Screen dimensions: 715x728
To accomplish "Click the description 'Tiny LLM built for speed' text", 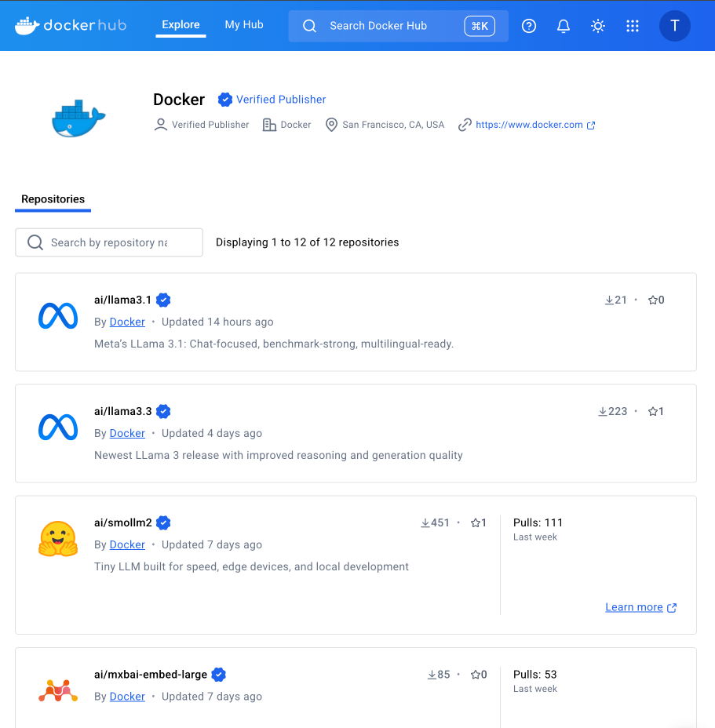I will 251,567.
